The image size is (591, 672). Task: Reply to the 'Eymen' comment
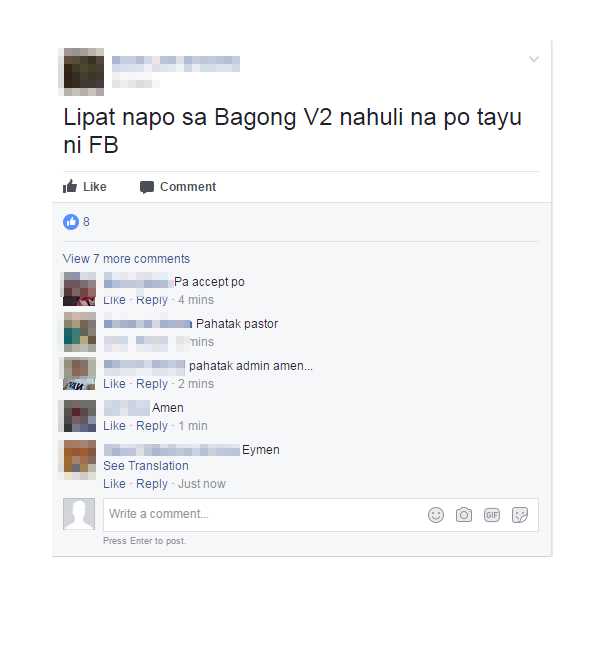(x=152, y=484)
